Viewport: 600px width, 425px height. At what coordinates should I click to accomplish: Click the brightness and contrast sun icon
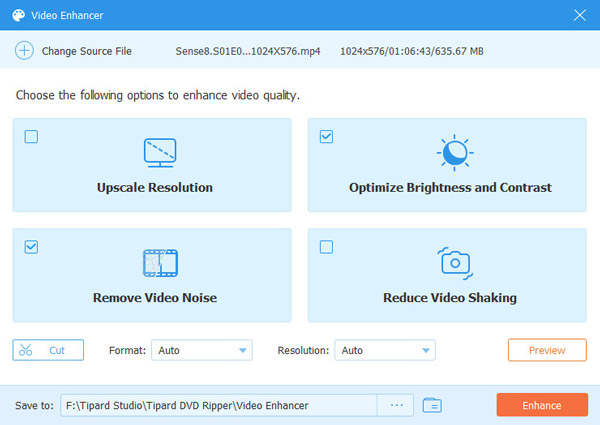pyautogui.click(x=455, y=153)
